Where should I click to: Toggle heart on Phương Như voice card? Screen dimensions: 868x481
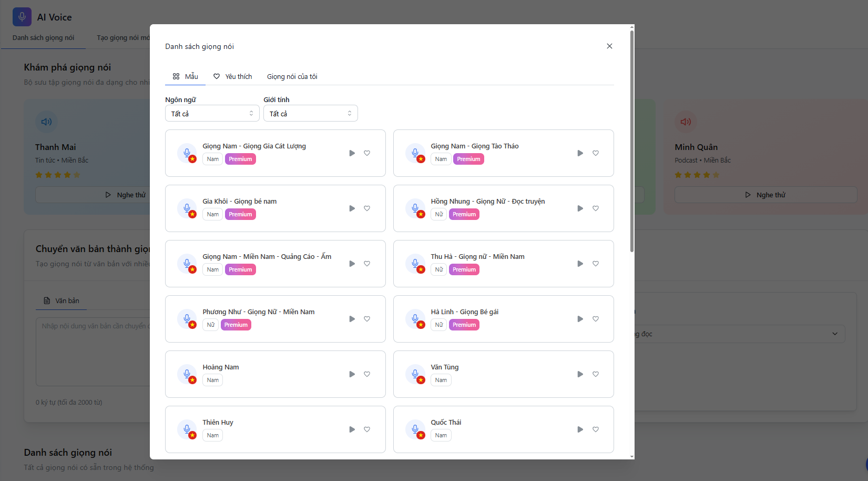pos(367,319)
